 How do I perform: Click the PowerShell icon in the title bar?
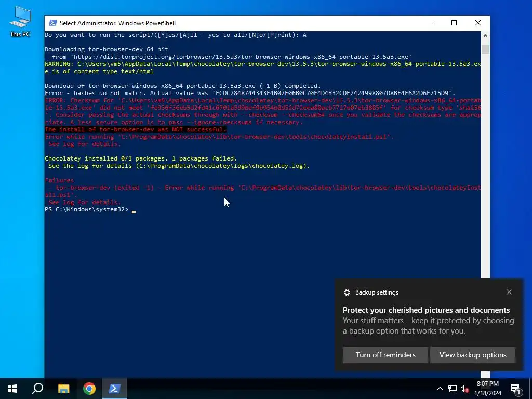(52, 23)
